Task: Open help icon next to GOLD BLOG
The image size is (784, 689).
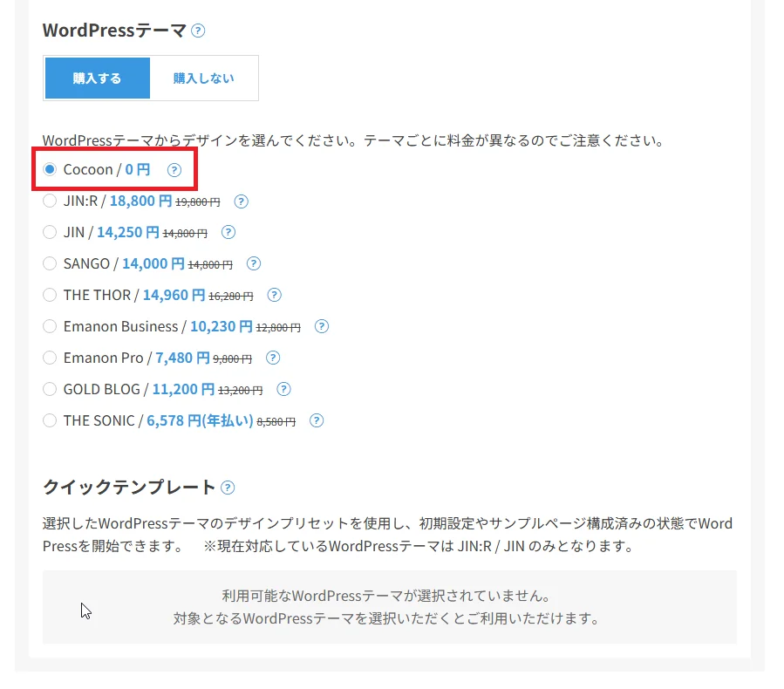Action: point(283,389)
